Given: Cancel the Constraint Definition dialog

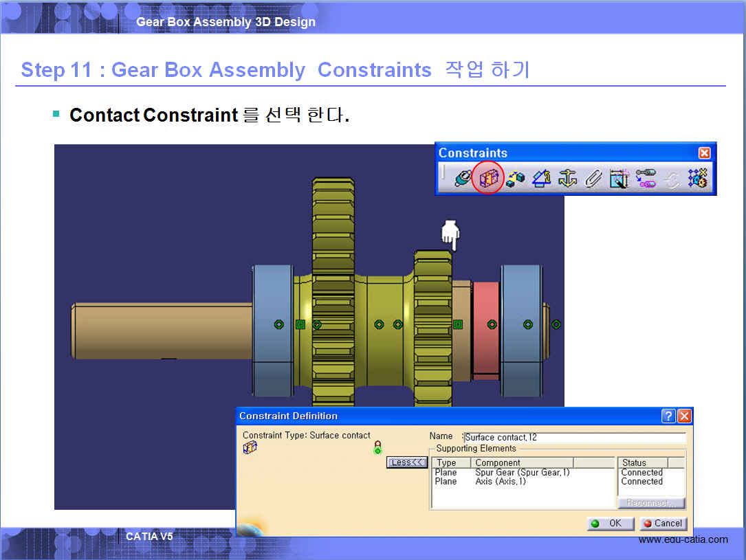Looking at the screenshot, I should (662, 524).
